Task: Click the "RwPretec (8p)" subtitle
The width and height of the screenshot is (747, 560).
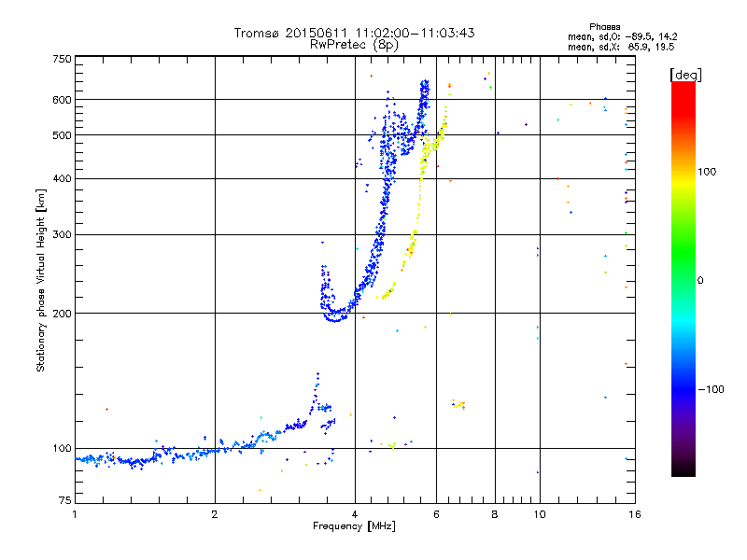Action: (354, 45)
